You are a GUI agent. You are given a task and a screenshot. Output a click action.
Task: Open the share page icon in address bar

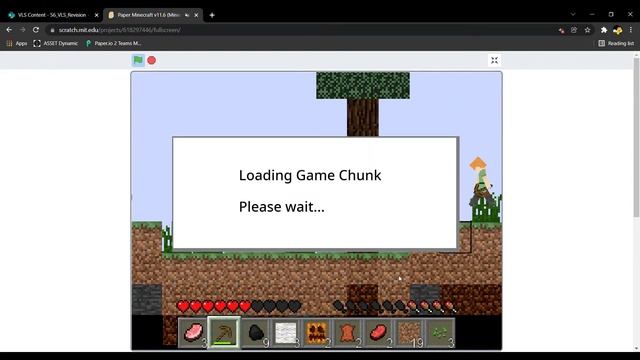574,30
